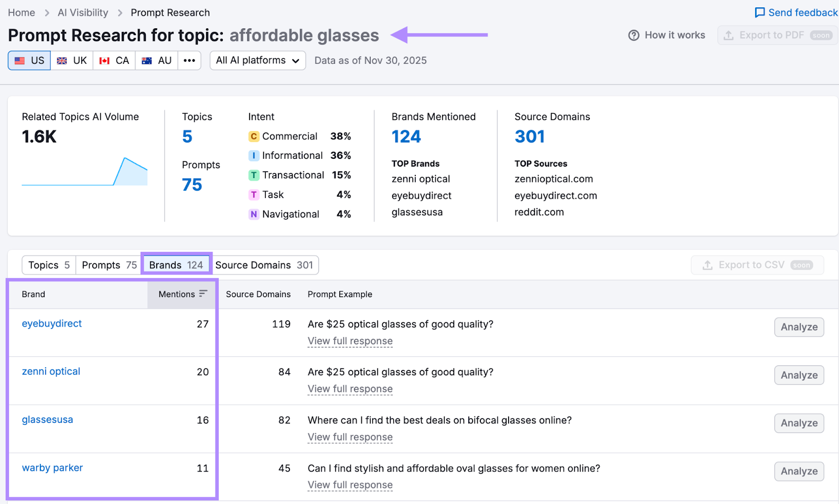Click the Analyze button for glassesusa row
Image resolution: width=839 pixels, height=504 pixels.
pyautogui.click(x=799, y=423)
